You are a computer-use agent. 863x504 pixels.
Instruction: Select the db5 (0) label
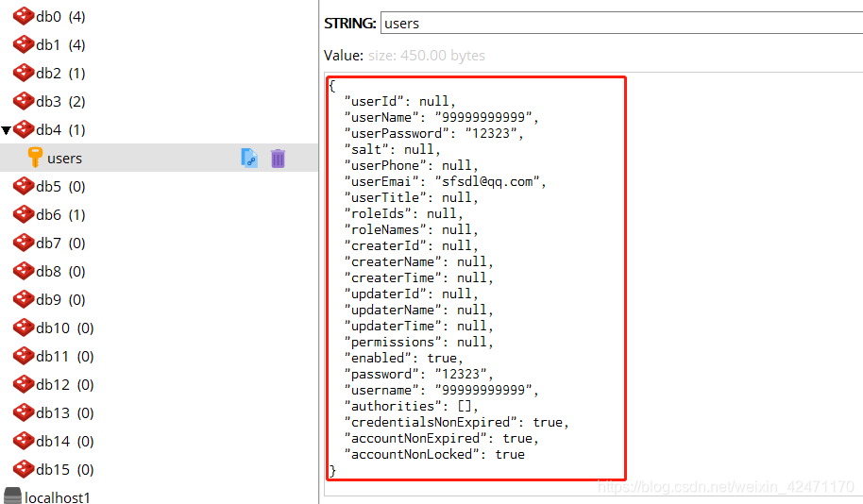click(60, 187)
